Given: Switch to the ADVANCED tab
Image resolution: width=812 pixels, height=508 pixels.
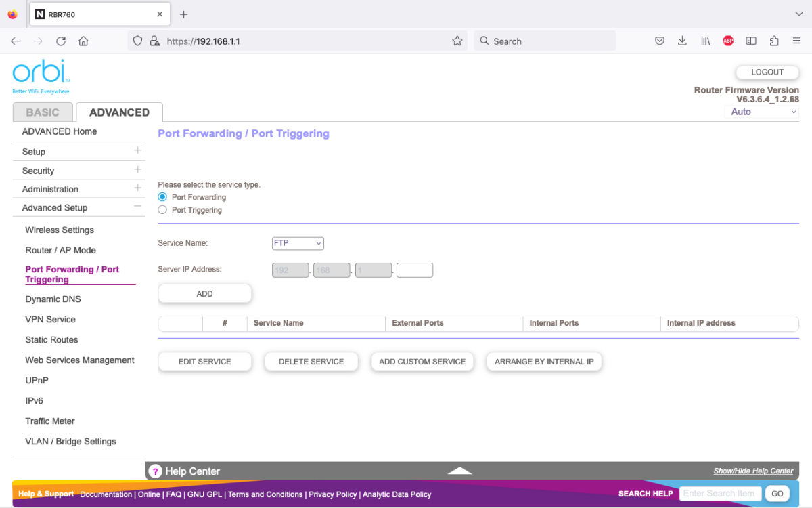Looking at the screenshot, I should tap(119, 112).
